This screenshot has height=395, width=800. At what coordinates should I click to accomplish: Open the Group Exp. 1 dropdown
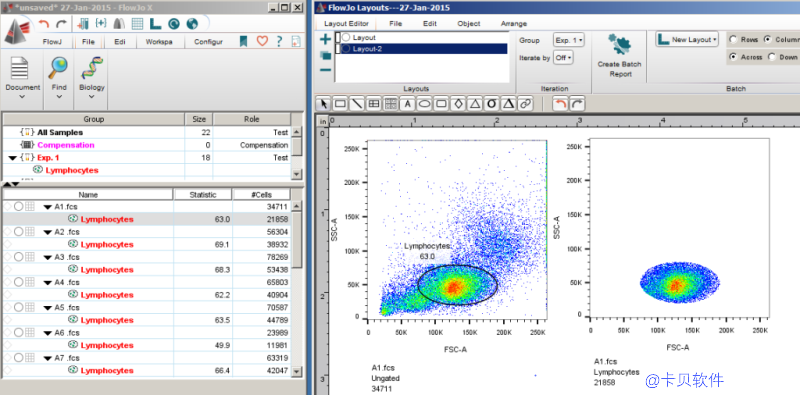pyautogui.click(x=568, y=40)
